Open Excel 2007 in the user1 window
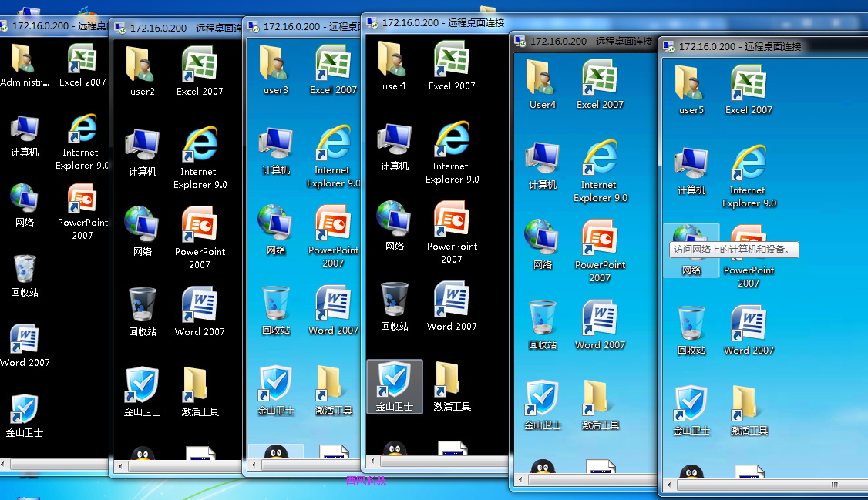This screenshot has height=500, width=868. [452, 66]
